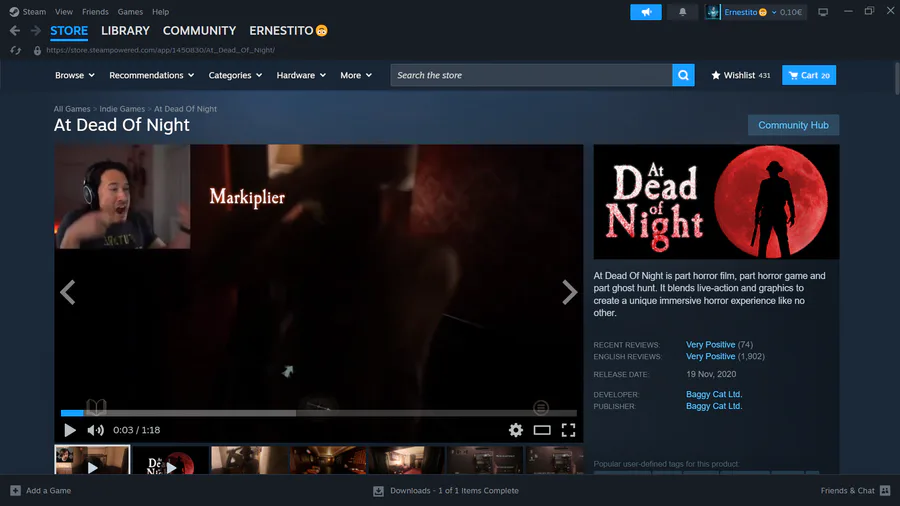Open the Wishlist
Viewport: 900px width, 506px height.
[x=740, y=75]
